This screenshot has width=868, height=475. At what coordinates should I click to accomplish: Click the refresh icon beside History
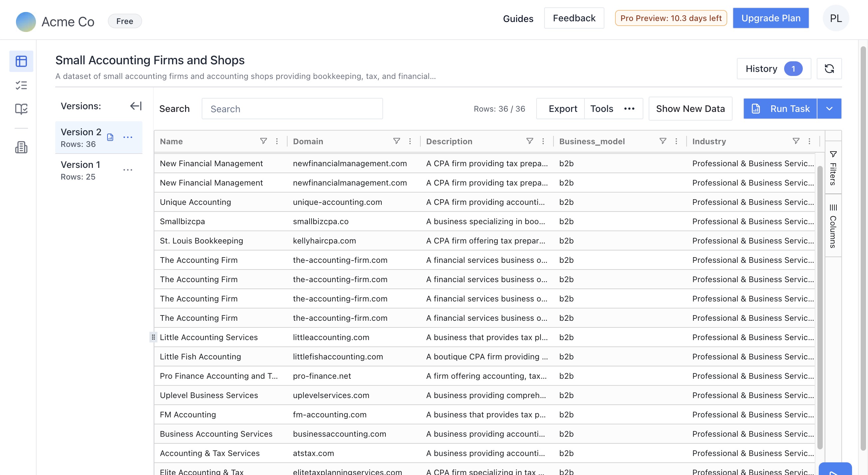pyautogui.click(x=829, y=69)
